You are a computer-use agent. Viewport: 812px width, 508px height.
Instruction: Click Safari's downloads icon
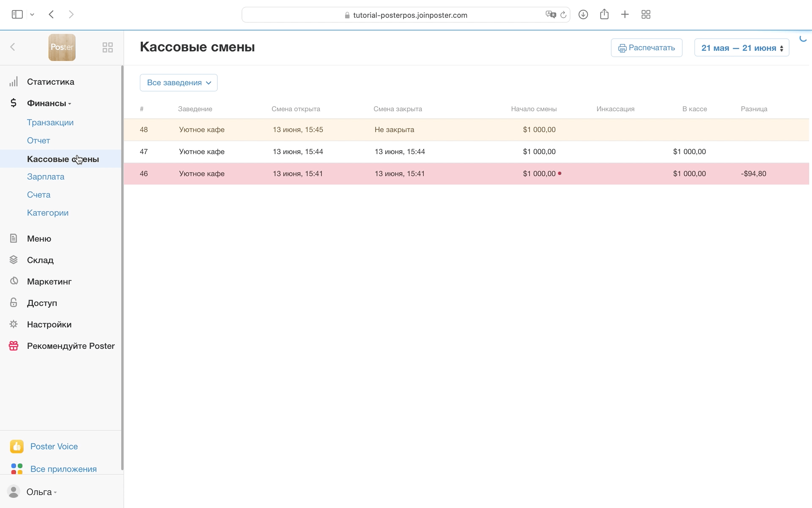point(583,15)
